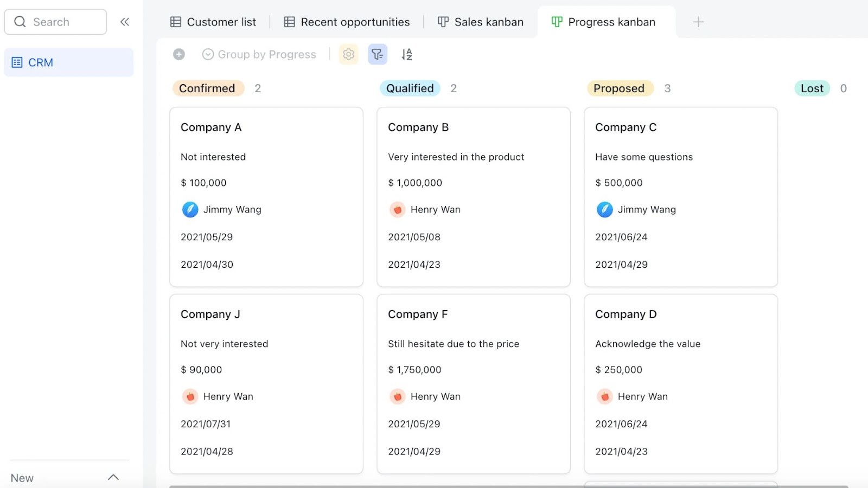This screenshot has width=868, height=488.
Task: Open the Group by Progress dropdown
Action: (x=267, y=54)
